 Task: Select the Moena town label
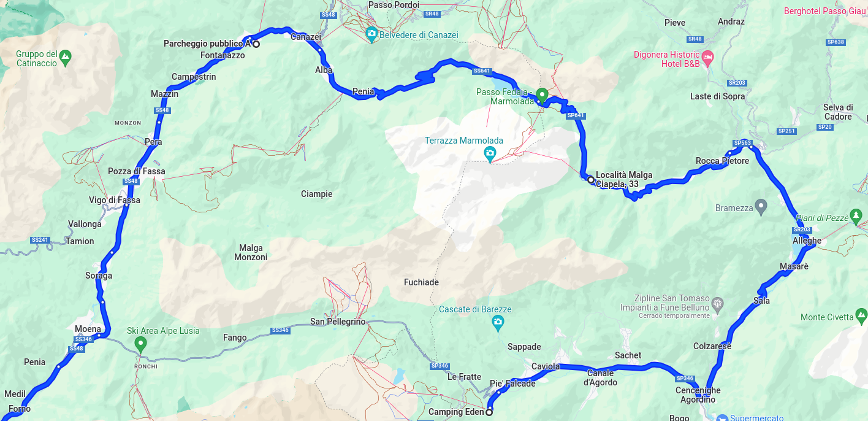(x=88, y=329)
